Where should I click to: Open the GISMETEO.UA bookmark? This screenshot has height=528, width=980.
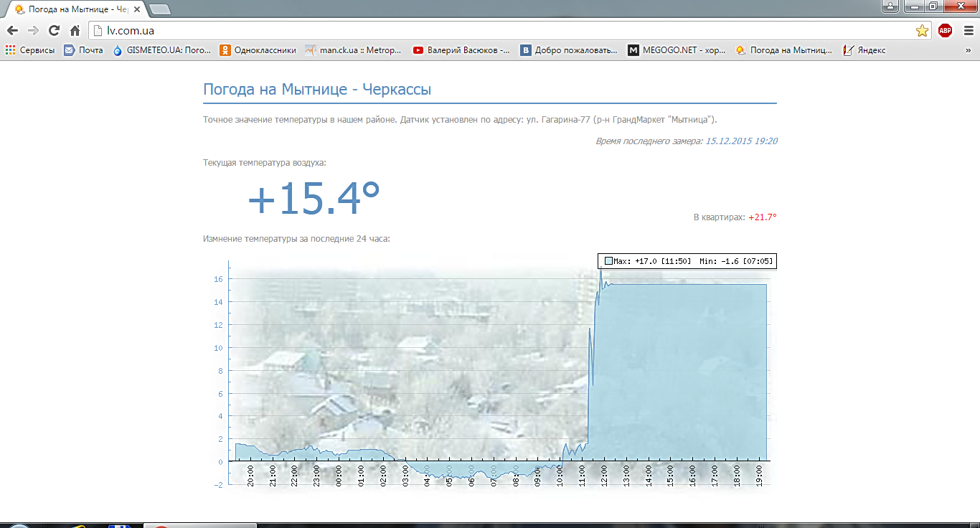pyautogui.click(x=162, y=50)
